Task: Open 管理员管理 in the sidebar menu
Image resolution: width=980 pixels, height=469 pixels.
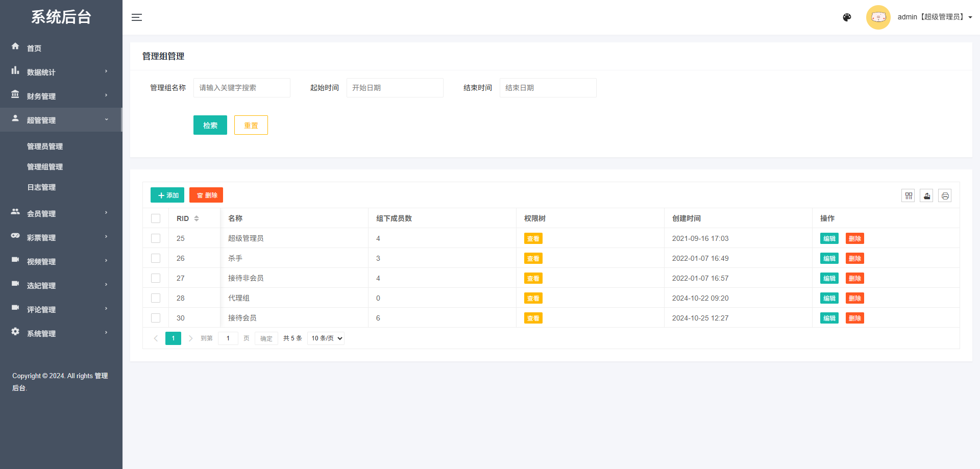Action: tap(45, 146)
